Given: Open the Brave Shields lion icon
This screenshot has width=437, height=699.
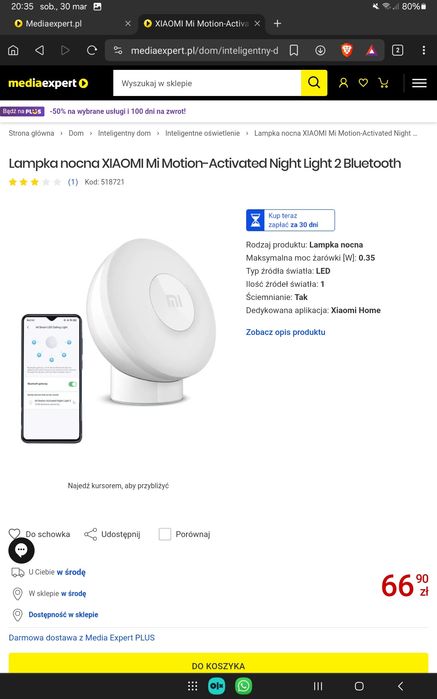Looking at the screenshot, I should tap(346, 50).
